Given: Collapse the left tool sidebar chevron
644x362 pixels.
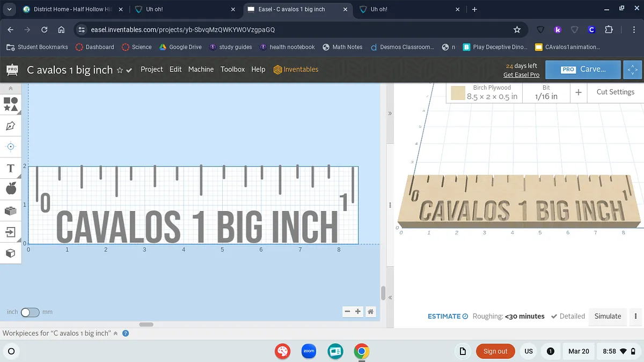Looking at the screenshot, I should pos(10,88).
